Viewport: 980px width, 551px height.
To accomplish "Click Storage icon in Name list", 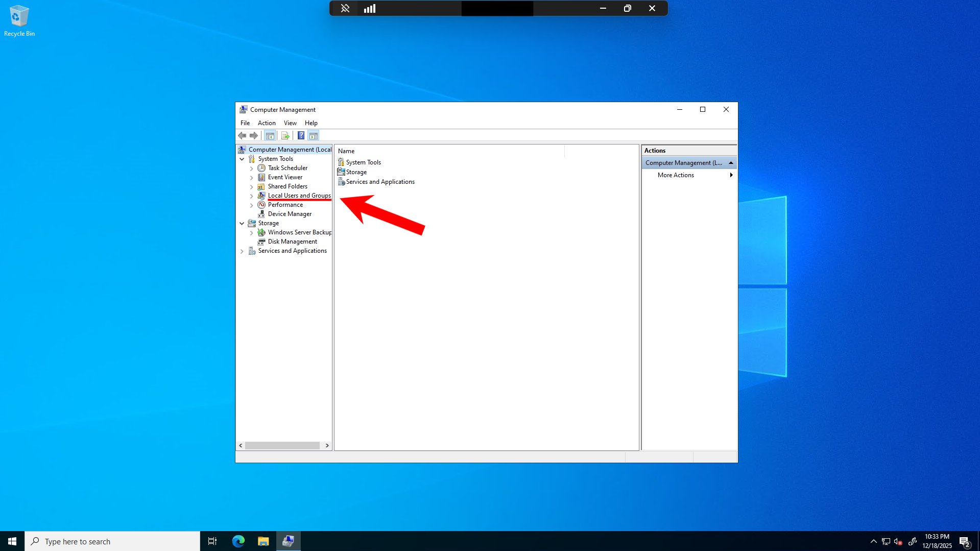I will click(x=341, y=172).
